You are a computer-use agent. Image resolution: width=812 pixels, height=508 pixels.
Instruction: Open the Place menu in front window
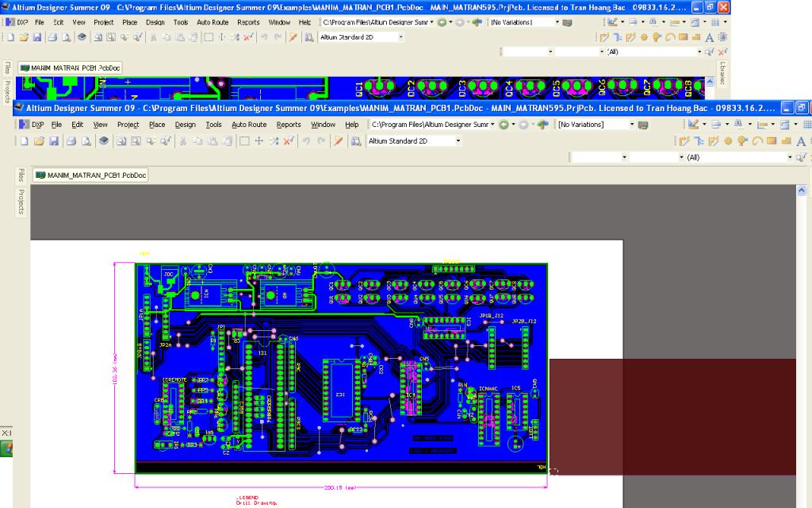(x=157, y=125)
